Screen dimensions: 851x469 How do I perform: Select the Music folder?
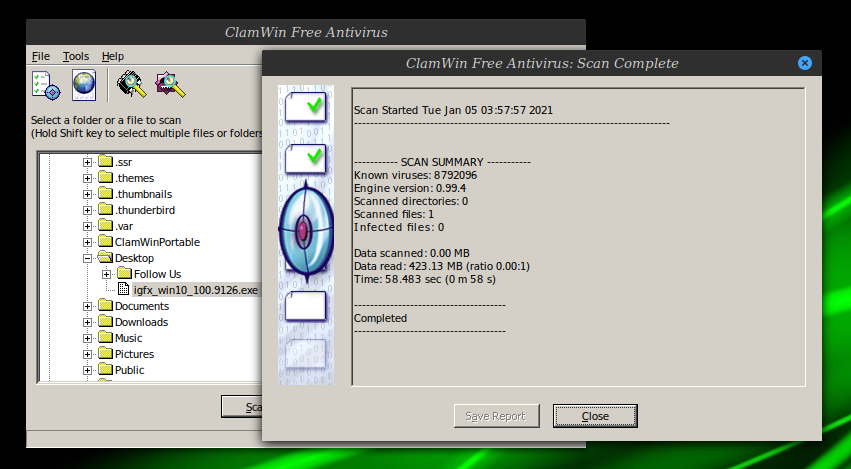pos(128,338)
